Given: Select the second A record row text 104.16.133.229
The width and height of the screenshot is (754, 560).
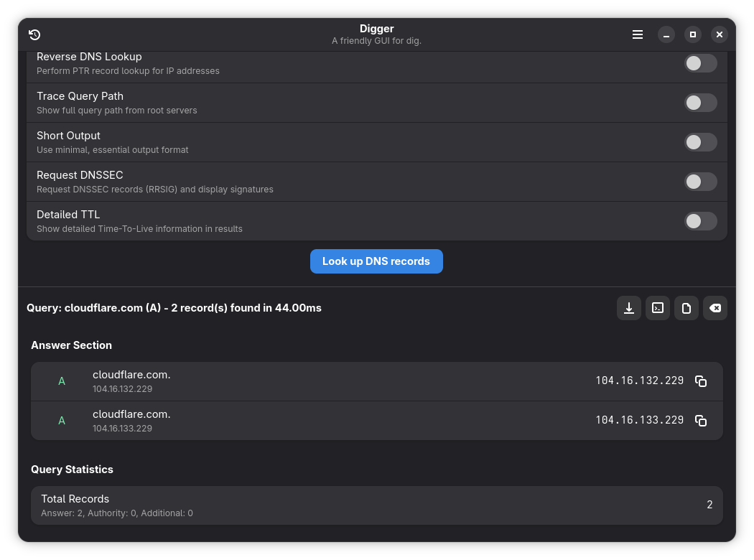Looking at the screenshot, I should click(122, 429).
